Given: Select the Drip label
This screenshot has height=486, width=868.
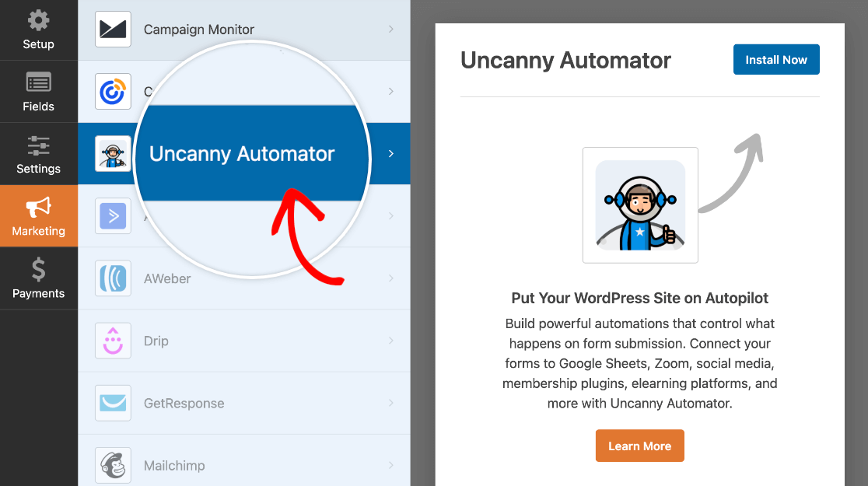Looking at the screenshot, I should tap(156, 341).
